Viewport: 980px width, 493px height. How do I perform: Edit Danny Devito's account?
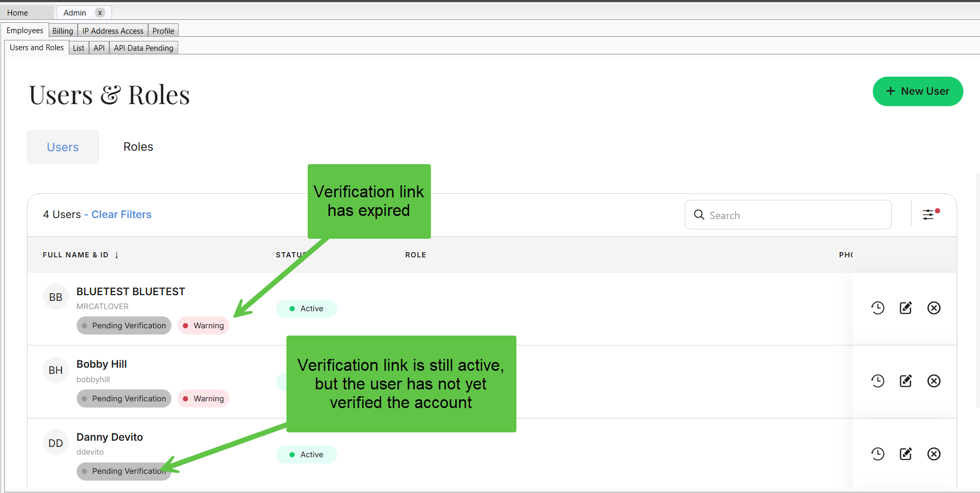[x=905, y=454]
